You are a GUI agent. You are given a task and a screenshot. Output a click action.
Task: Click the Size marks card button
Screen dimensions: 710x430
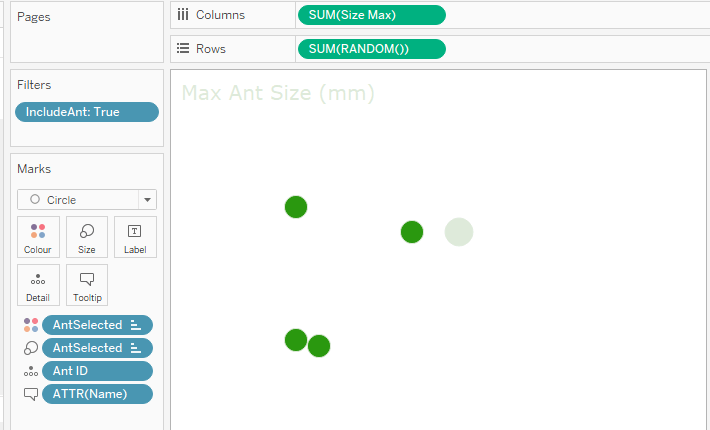[x=87, y=237]
